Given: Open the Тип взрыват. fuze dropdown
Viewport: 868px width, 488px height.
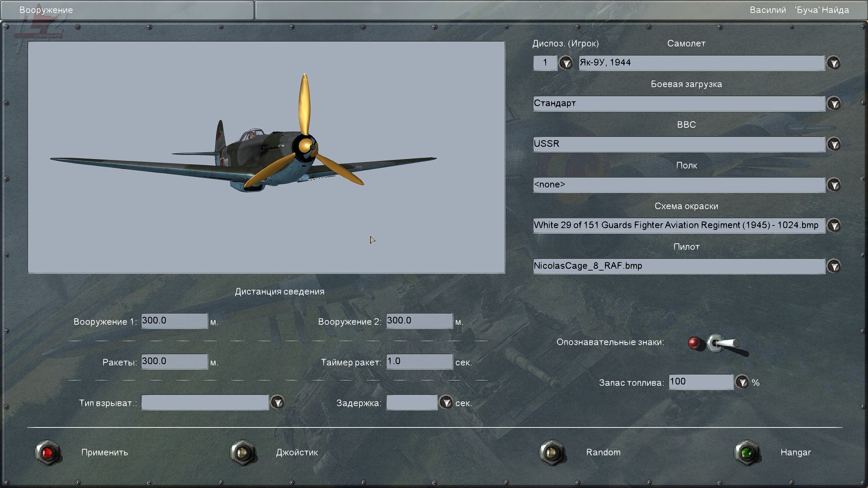Looking at the screenshot, I should pyautogui.click(x=277, y=402).
